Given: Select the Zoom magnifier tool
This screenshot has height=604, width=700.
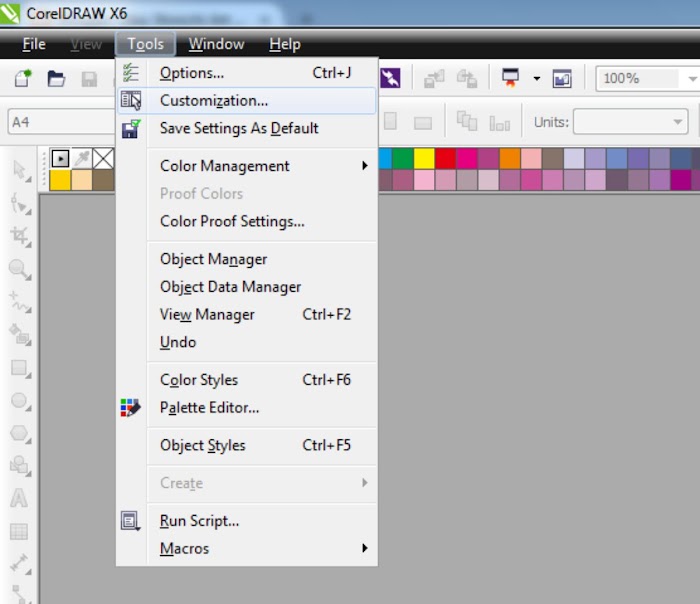Looking at the screenshot, I should [x=20, y=269].
